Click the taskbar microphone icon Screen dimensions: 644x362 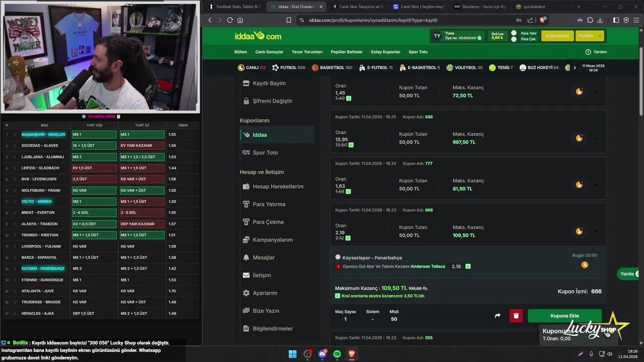(x=591, y=354)
